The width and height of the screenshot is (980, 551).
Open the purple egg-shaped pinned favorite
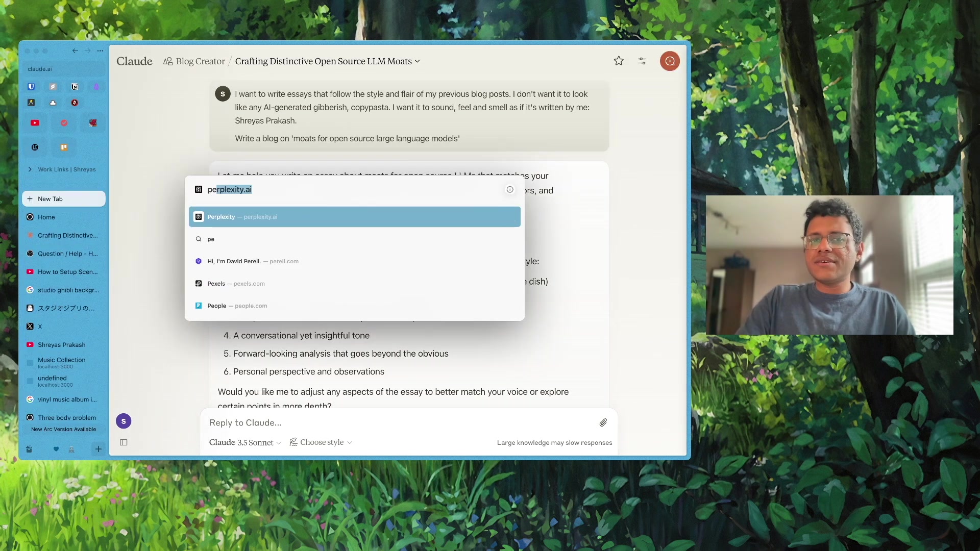click(96, 87)
